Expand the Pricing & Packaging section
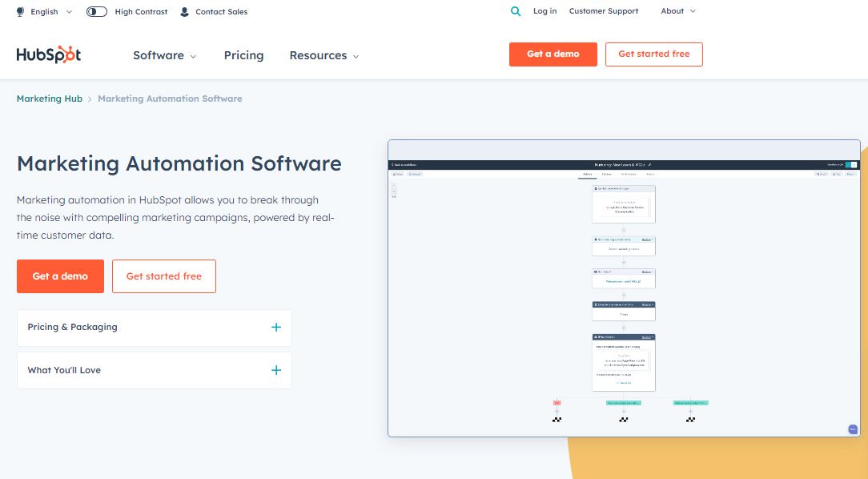The height and width of the screenshot is (479, 868). [x=155, y=328]
